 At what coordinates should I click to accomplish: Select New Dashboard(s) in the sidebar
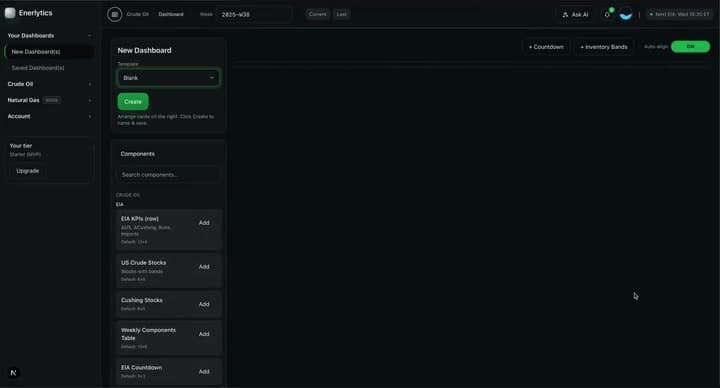(x=49, y=52)
